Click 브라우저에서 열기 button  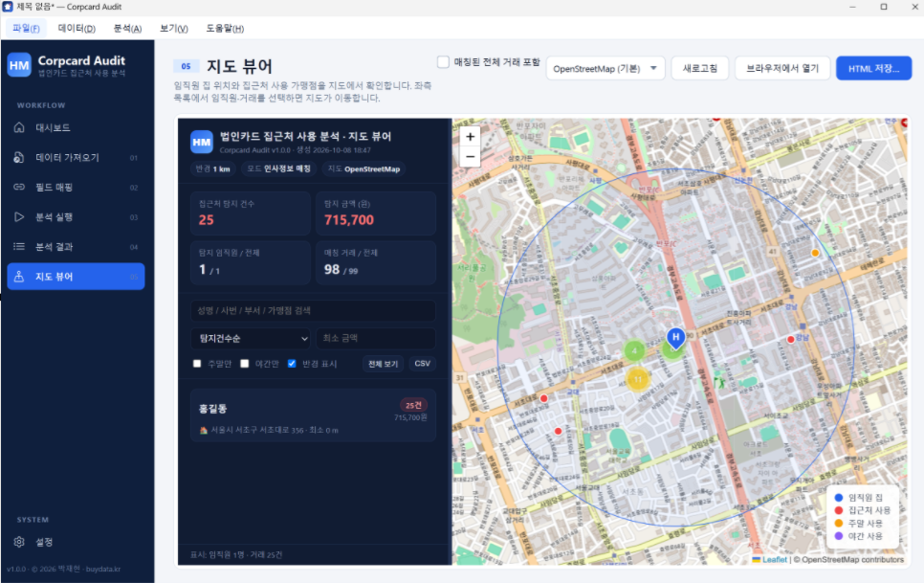point(782,68)
